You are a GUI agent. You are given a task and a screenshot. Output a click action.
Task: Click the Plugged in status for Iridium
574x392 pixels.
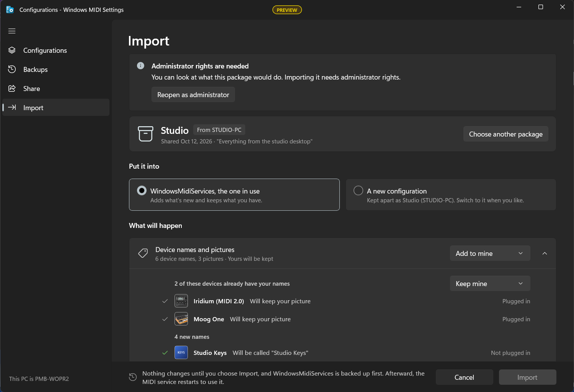516,301
